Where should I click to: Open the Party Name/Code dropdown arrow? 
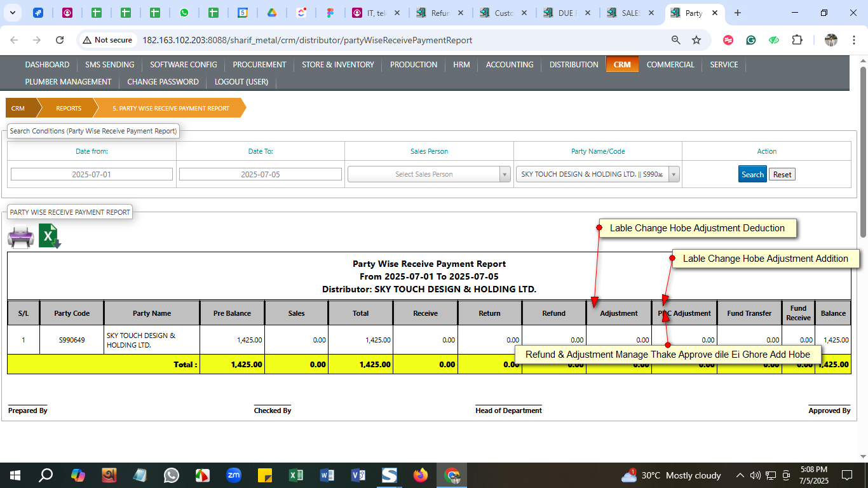(673, 174)
